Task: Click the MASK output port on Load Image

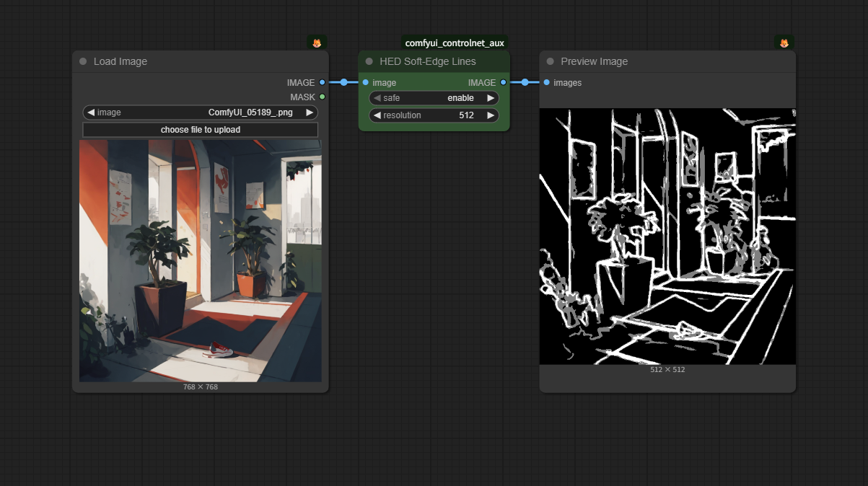Action: [322, 97]
